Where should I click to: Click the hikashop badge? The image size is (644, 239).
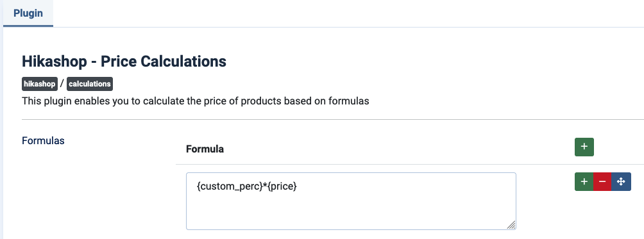click(39, 84)
